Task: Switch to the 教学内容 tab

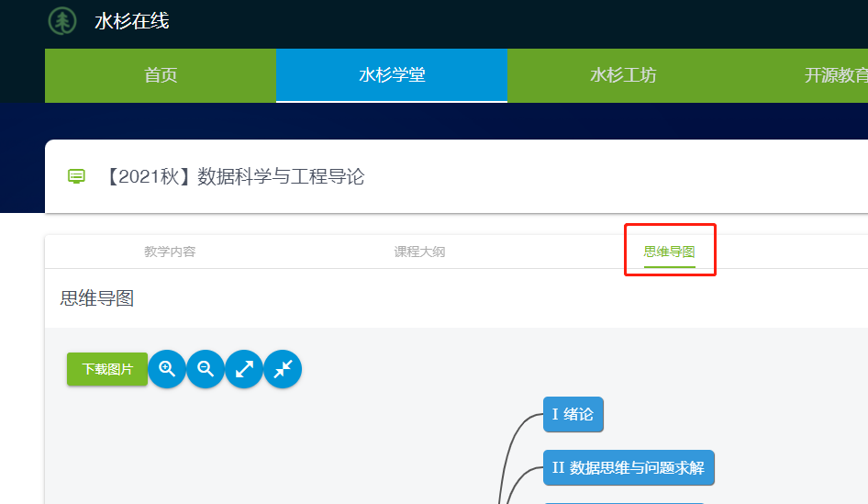Action: click(x=170, y=252)
